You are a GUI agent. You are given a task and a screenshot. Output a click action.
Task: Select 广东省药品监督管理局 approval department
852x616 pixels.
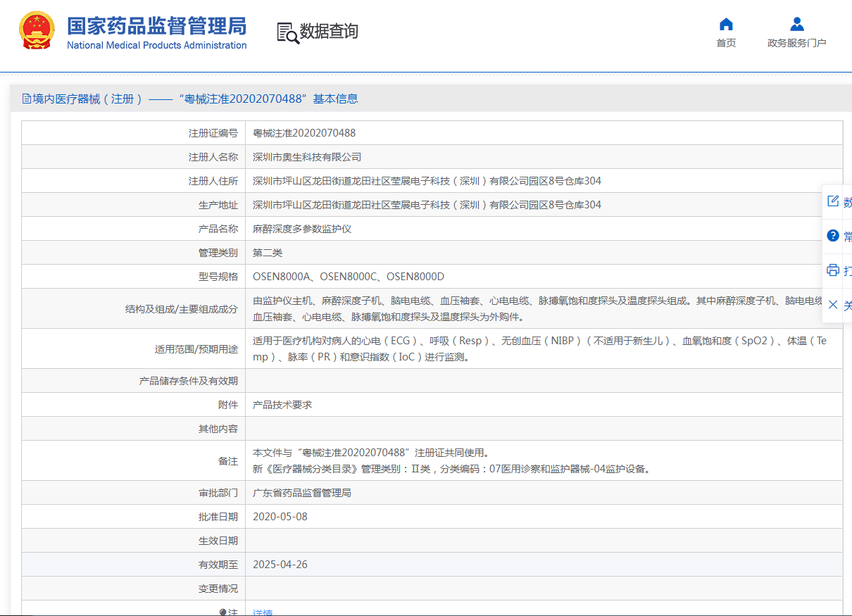click(x=302, y=493)
